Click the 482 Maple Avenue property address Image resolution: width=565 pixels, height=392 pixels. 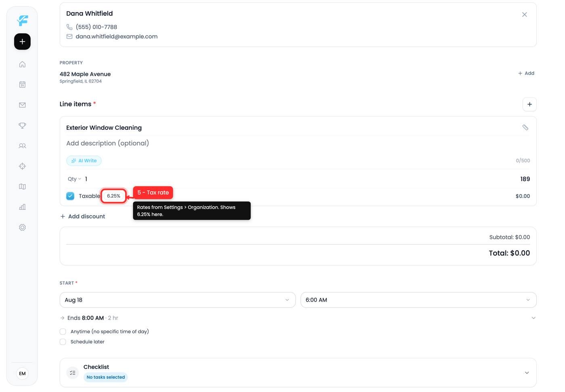pos(85,74)
